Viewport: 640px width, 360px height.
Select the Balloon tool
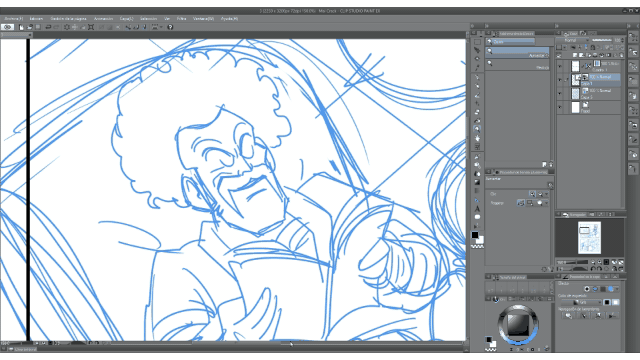point(477,217)
